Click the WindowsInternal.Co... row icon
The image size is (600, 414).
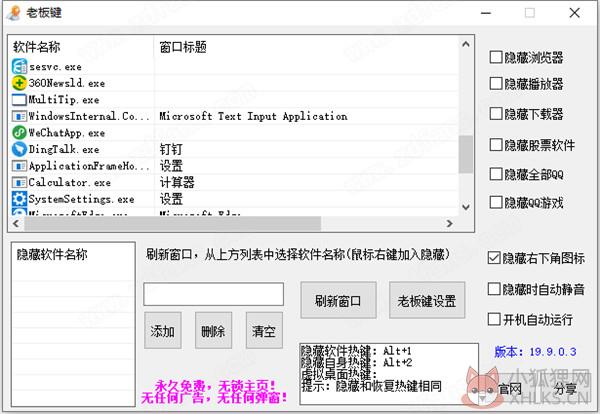click(x=19, y=116)
